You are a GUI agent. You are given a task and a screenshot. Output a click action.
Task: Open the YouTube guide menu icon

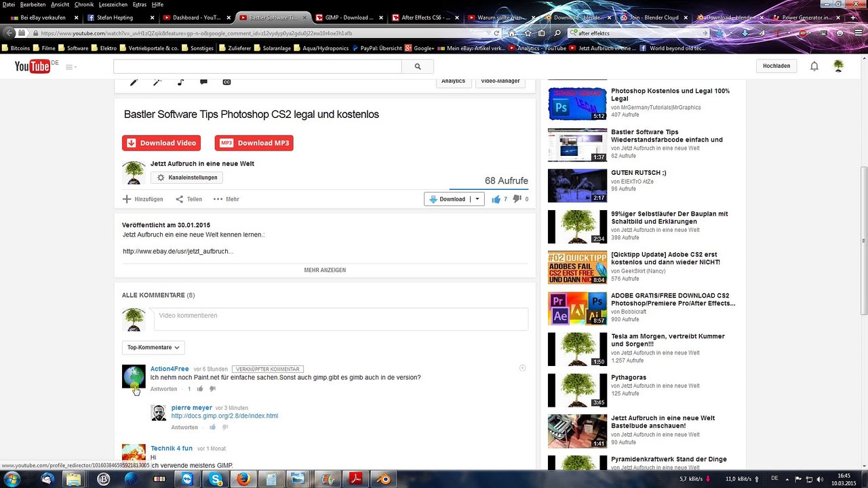[x=71, y=66]
